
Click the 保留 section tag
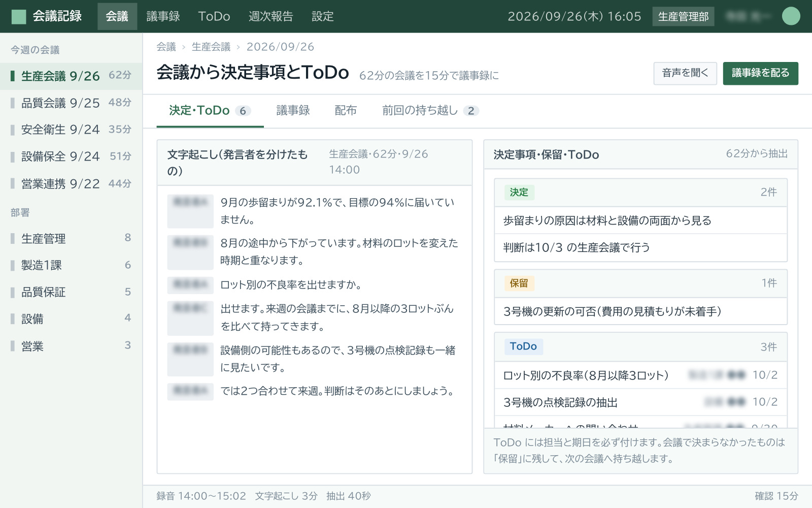pyautogui.click(x=519, y=283)
